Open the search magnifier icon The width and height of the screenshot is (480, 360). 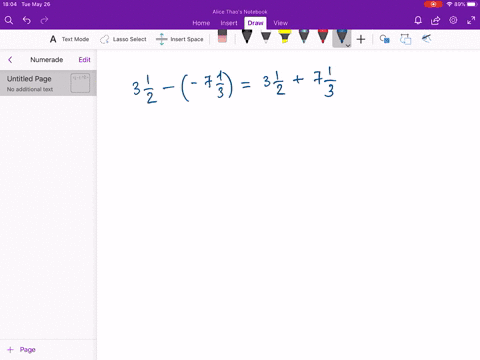click(x=9, y=20)
